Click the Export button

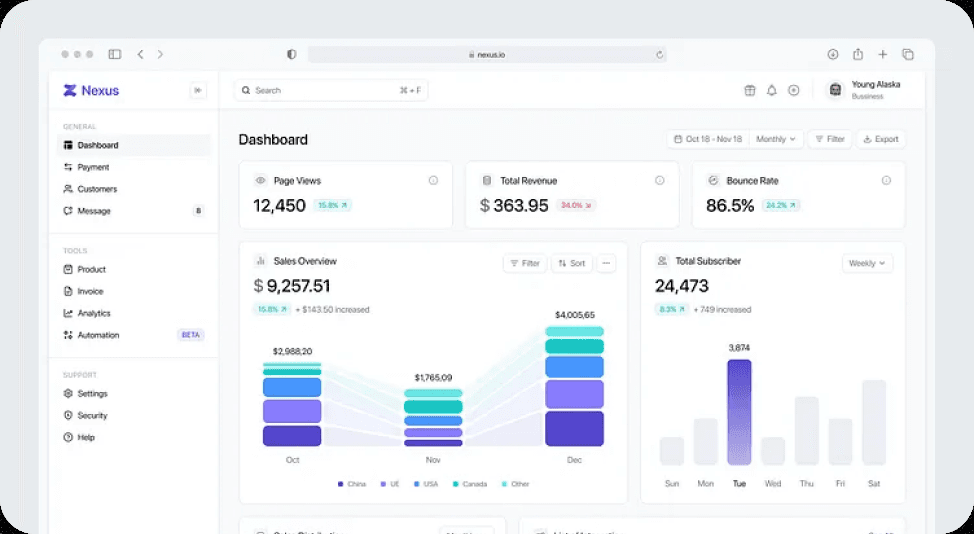(881, 139)
